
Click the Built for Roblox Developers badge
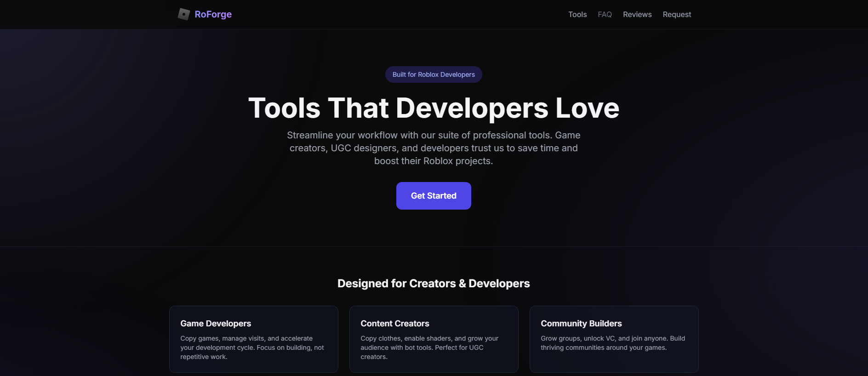434,74
